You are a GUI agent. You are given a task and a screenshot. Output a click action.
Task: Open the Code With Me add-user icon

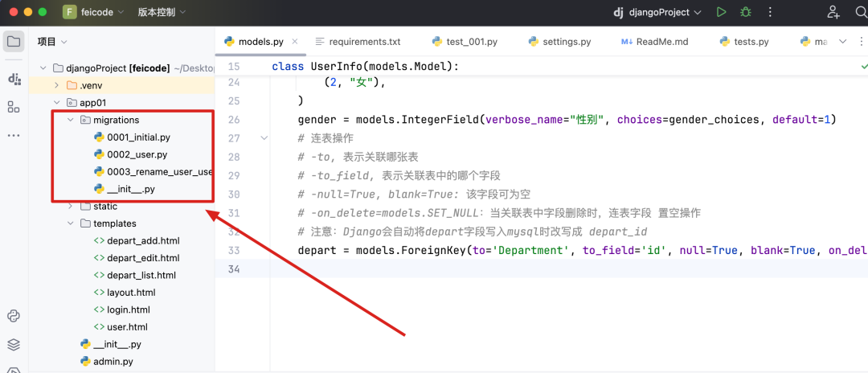coord(833,12)
